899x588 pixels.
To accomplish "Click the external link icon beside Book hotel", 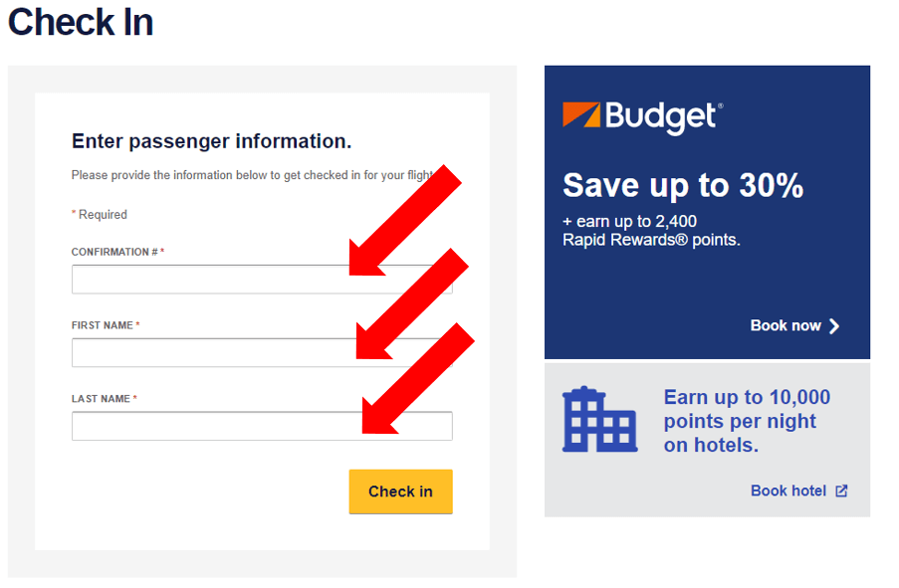I will click(x=841, y=491).
